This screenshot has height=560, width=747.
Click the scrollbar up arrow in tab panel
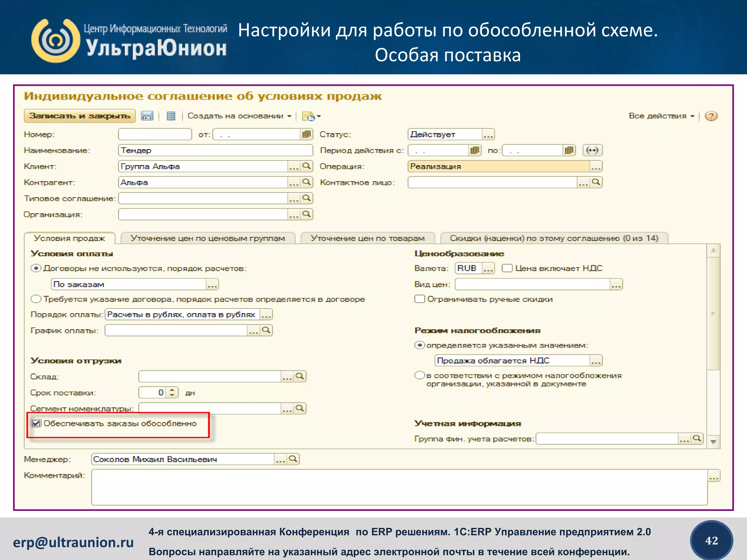point(713,250)
